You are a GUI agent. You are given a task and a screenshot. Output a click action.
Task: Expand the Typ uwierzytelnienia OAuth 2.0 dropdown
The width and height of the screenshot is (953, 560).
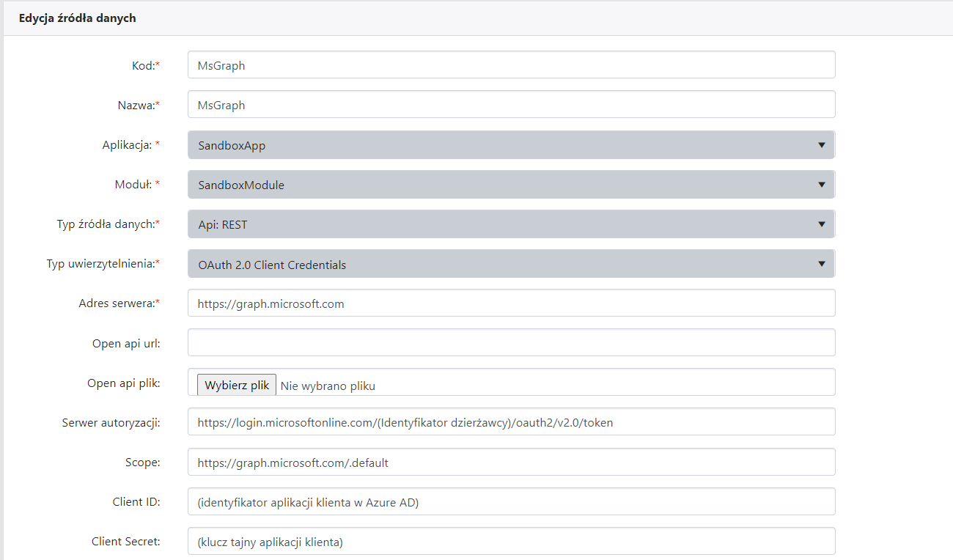[511, 264]
